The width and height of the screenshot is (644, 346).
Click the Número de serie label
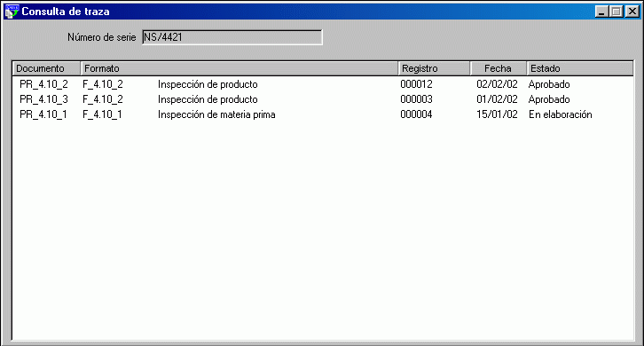point(101,37)
